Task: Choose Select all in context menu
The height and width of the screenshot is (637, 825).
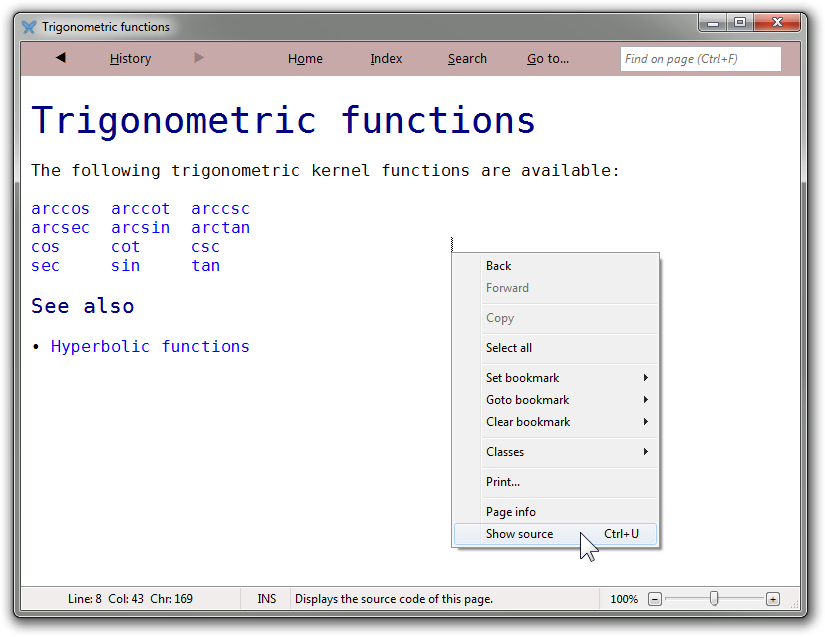Action: (509, 348)
